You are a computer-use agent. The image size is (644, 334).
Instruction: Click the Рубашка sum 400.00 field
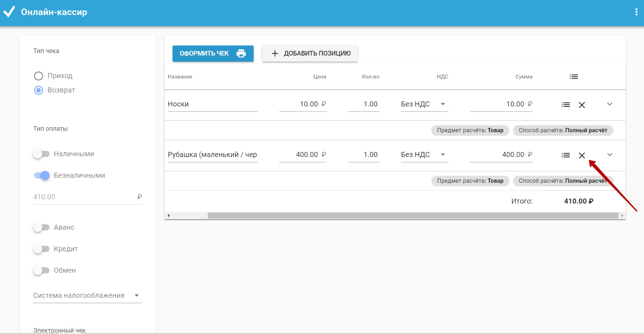click(501, 155)
